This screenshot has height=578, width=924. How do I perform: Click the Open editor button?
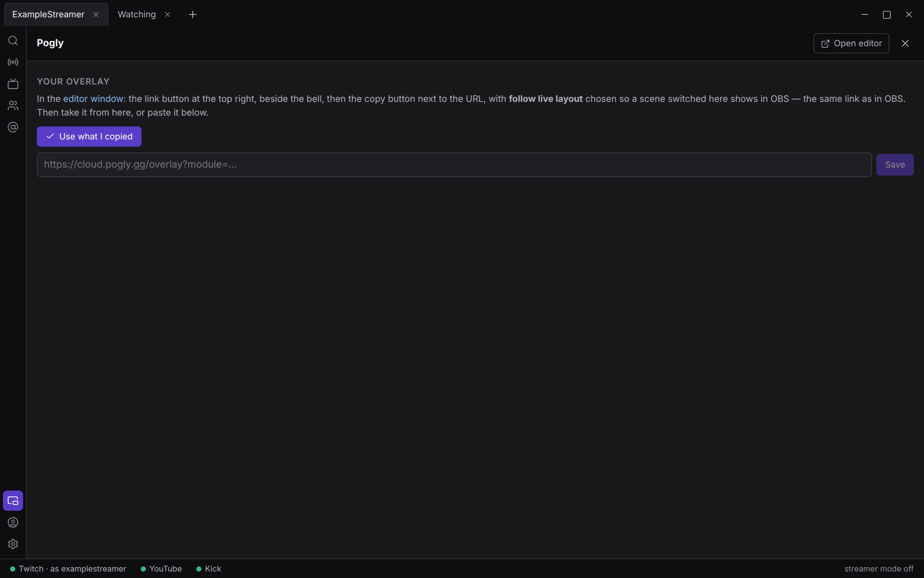(x=851, y=43)
